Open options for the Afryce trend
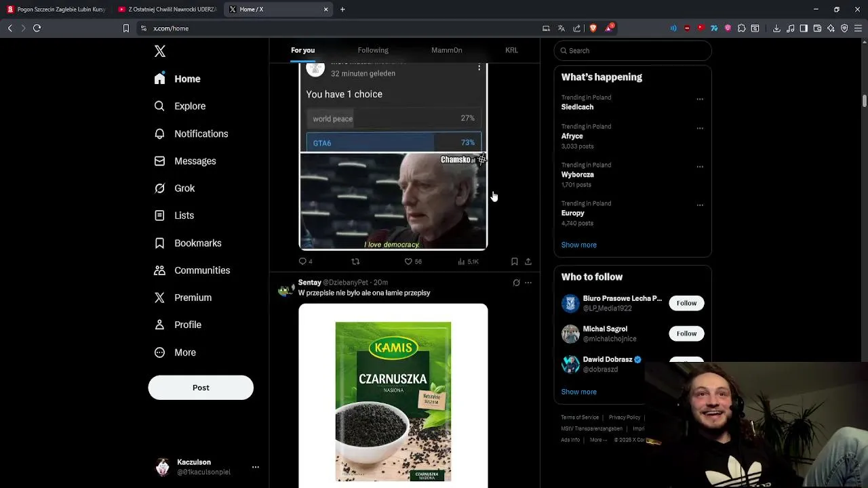Screen dimensions: 868x488 [700, 128]
